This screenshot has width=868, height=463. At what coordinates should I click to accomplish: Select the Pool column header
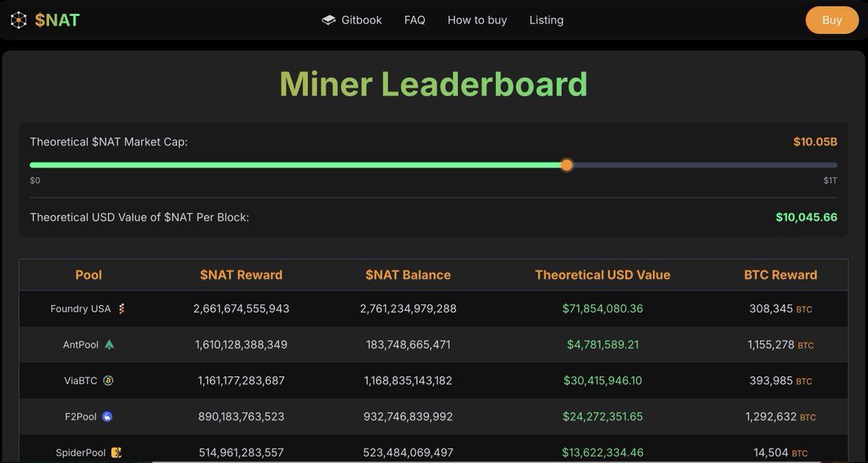pyautogui.click(x=89, y=275)
